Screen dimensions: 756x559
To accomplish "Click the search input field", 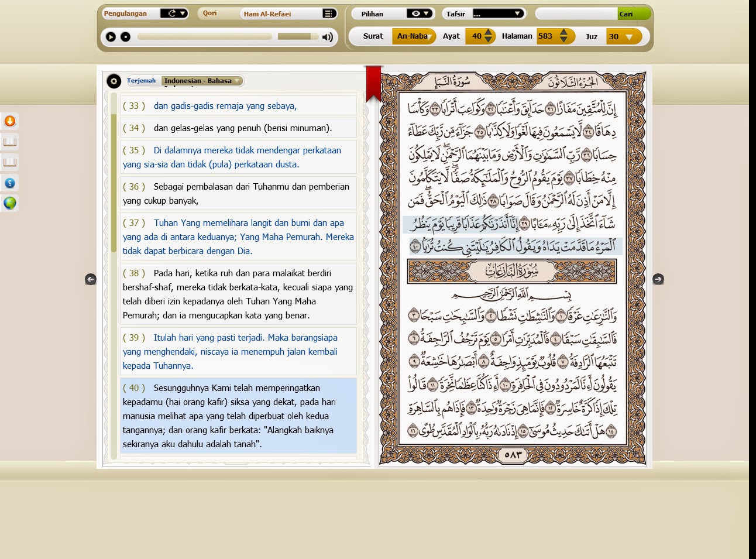I will tap(577, 13).
